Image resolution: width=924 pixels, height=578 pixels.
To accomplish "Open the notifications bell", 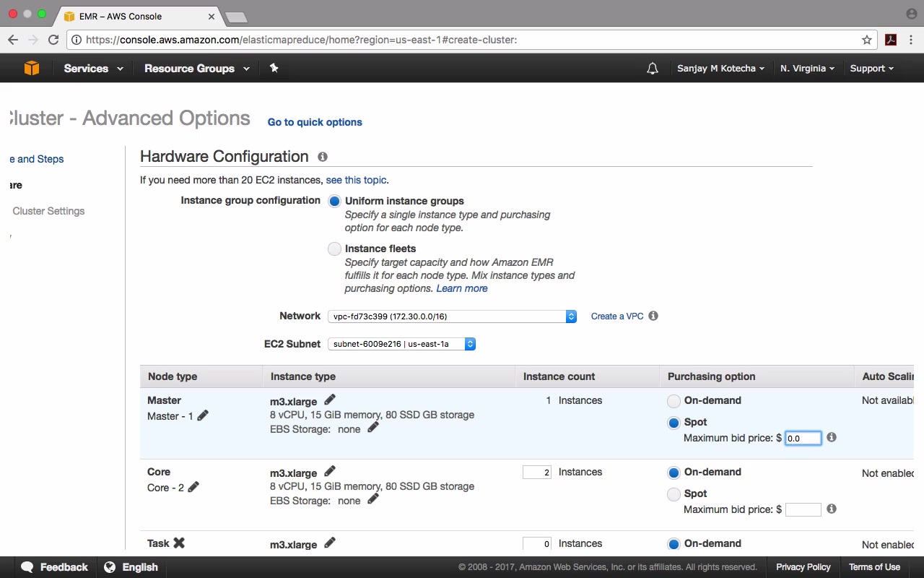I will coord(653,69).
